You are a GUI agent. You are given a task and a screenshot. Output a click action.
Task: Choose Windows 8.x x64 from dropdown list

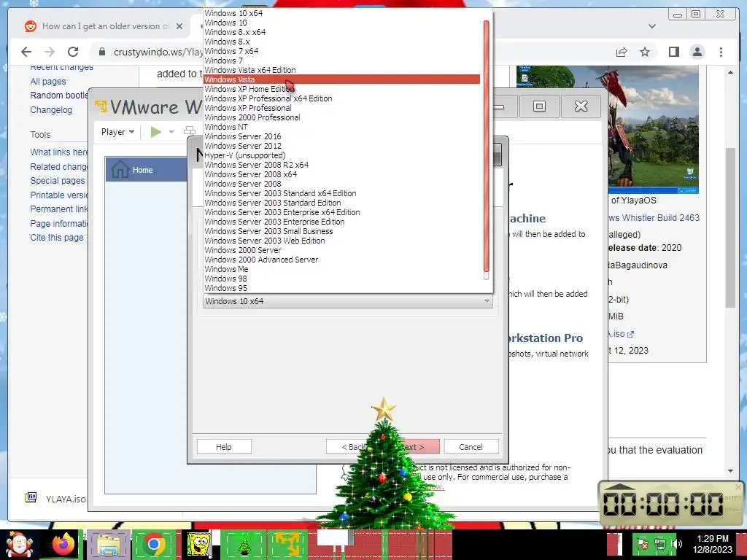341,32
